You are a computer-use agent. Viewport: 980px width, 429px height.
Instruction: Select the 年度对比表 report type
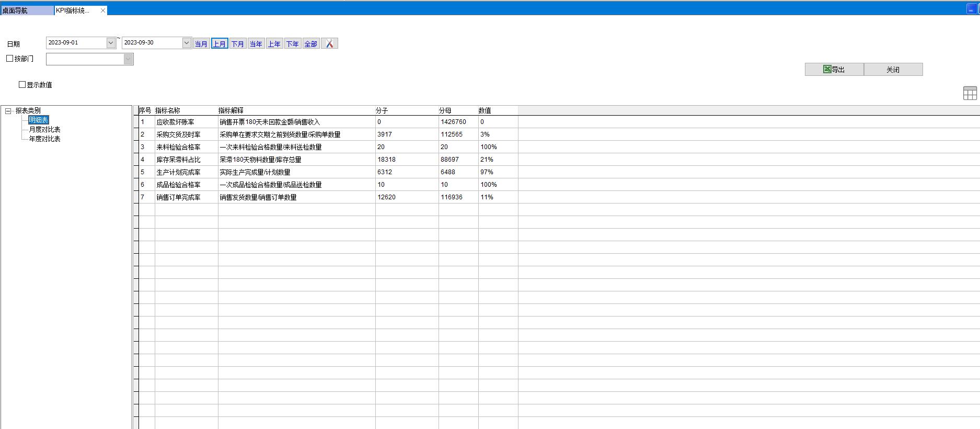pos(44,139)
